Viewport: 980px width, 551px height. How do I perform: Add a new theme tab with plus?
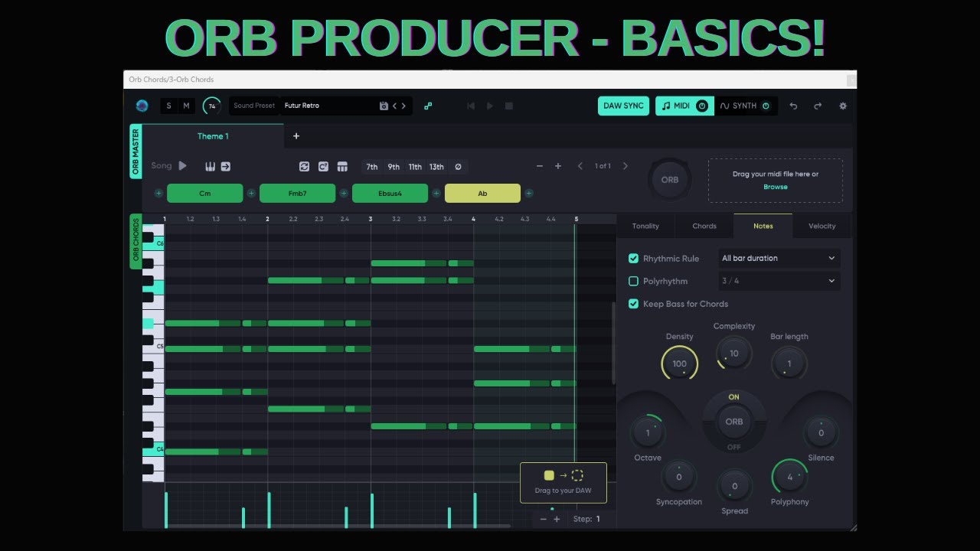(x=296, y=136)
